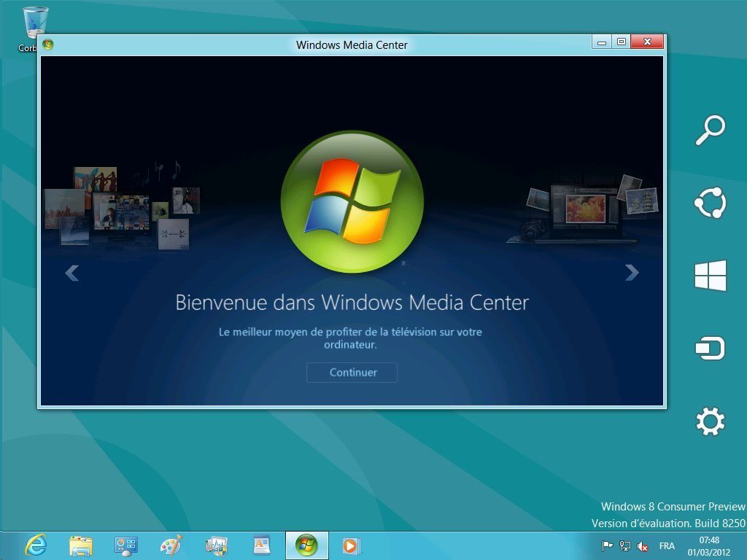
Task: Go to previous slide with left arrow
Action: click(x=72, y=273)
